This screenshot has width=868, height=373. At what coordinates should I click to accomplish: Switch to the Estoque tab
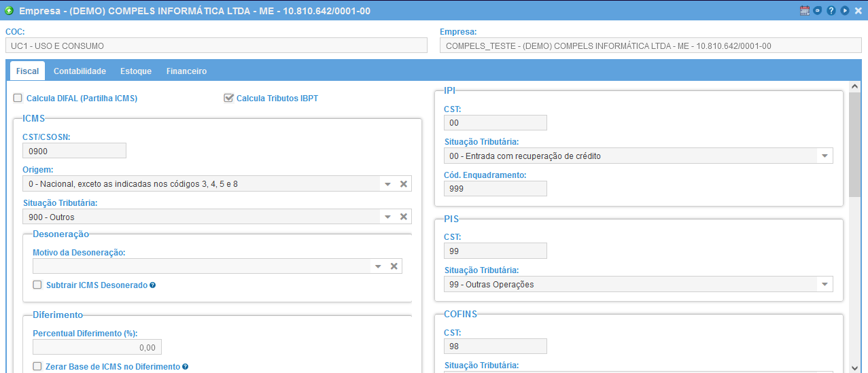136,71
